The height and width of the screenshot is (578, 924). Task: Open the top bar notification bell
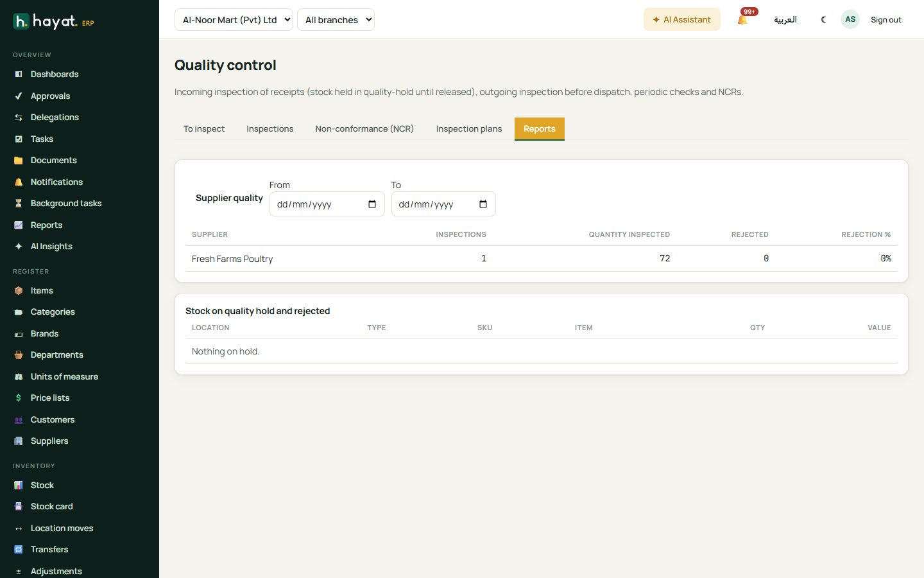click(x=742, y=20)
